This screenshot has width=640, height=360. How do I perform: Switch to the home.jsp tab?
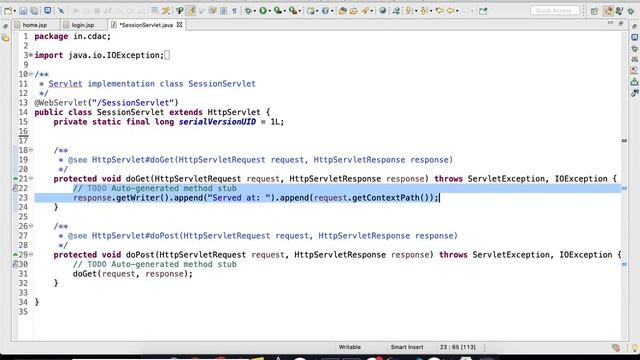coord(35,25)
